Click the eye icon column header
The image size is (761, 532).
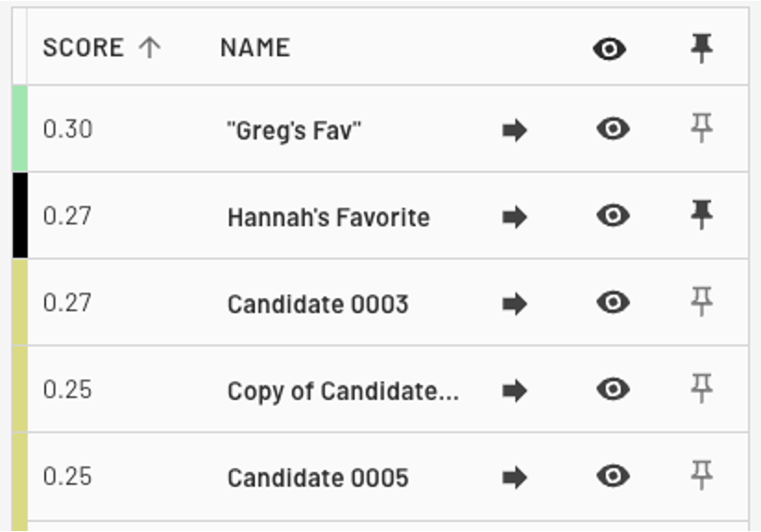(x=610, y=49)
